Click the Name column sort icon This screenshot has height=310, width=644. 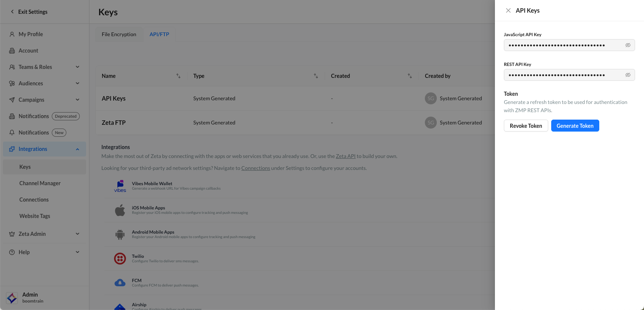click(179, 76)
